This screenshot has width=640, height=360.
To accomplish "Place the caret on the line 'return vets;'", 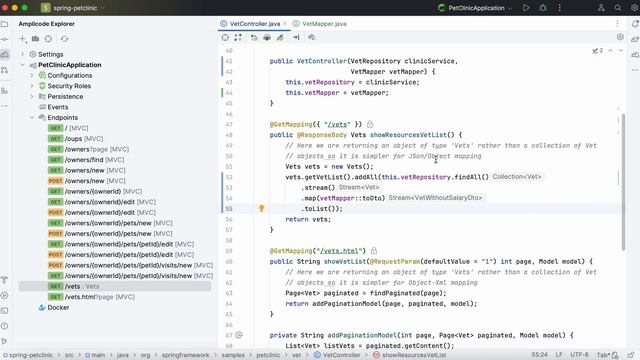I will [308, 219].
